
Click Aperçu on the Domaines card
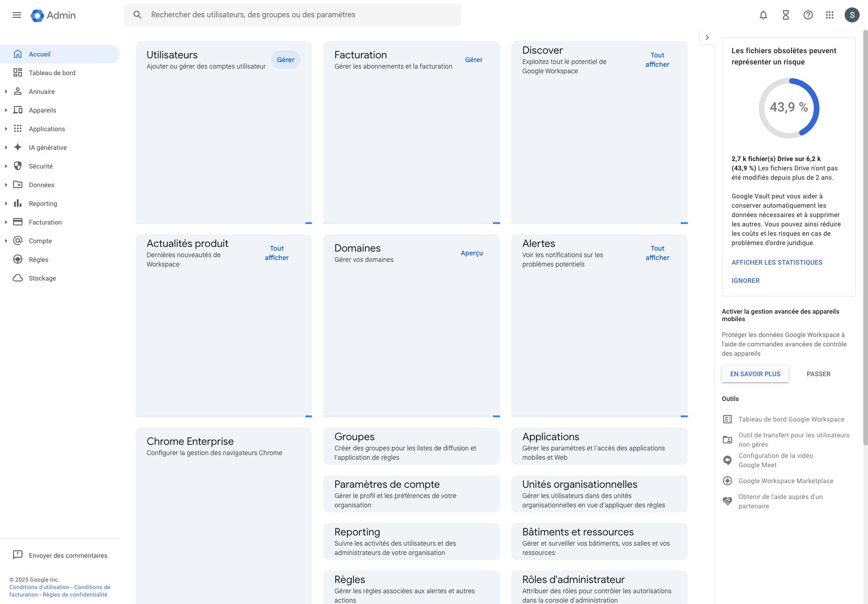(472, 253)
